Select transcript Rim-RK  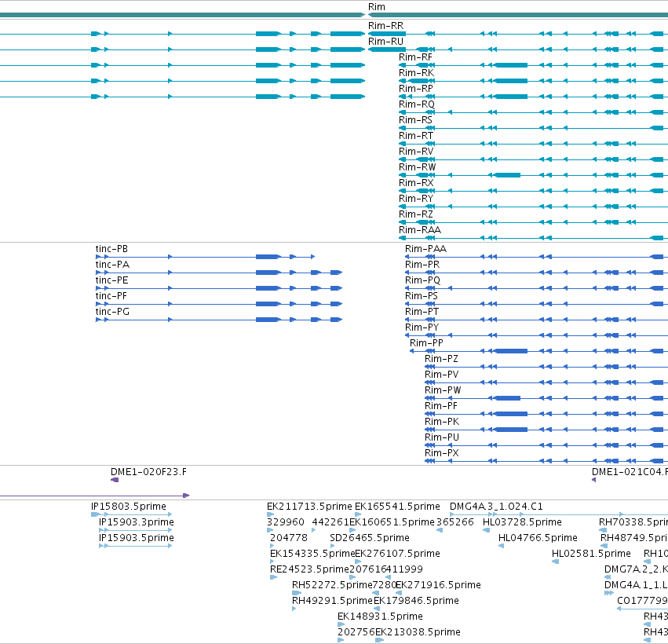click(416, 73)
